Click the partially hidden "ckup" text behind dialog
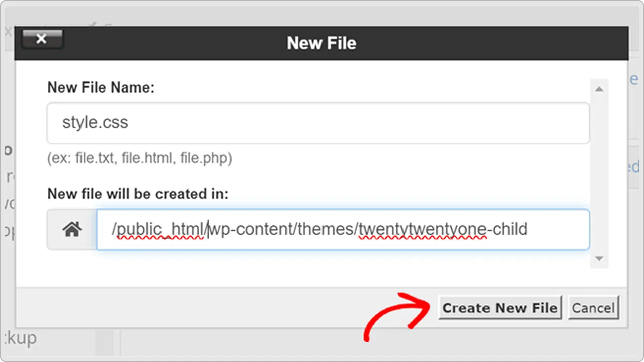 [19, 338]
